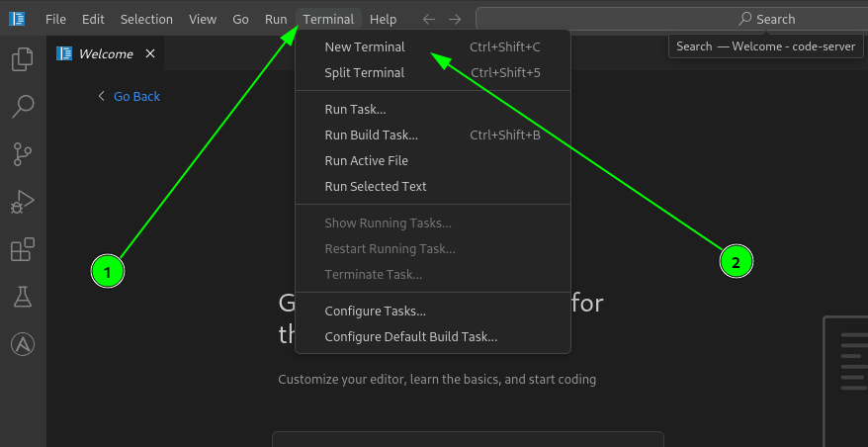Image resolution: width=868 pixels, height=447 pixels.
Task: Click the Go Forward arrow in title bar
Action: [455, 20]
